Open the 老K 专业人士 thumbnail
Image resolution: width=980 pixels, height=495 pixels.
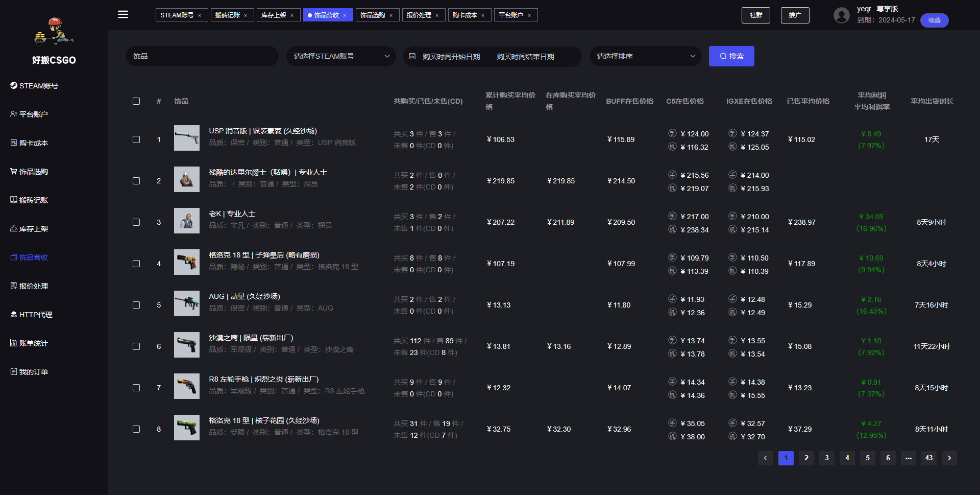coord(187,221)
